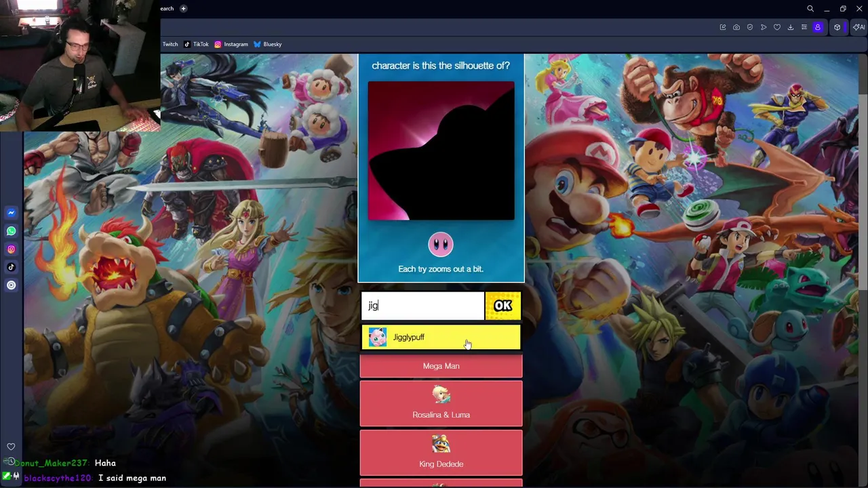Click the edit page note icon
This screenshot has height=488, width=868.
(723, 27)
